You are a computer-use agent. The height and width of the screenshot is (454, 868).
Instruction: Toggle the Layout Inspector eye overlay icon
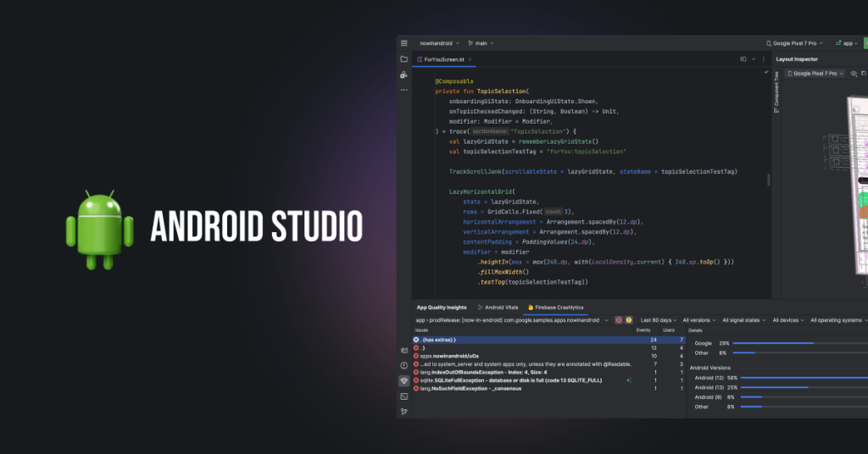[x=852, y=74]
